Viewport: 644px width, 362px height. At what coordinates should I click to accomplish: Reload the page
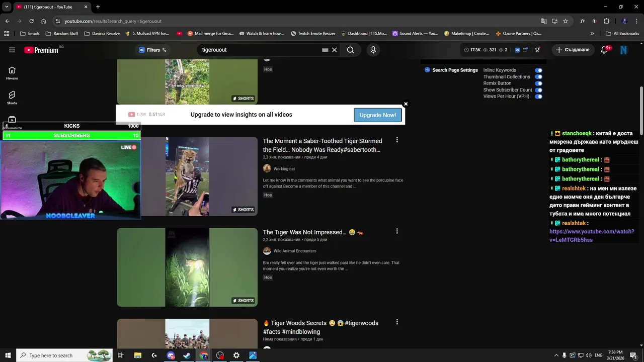point(31,21)
